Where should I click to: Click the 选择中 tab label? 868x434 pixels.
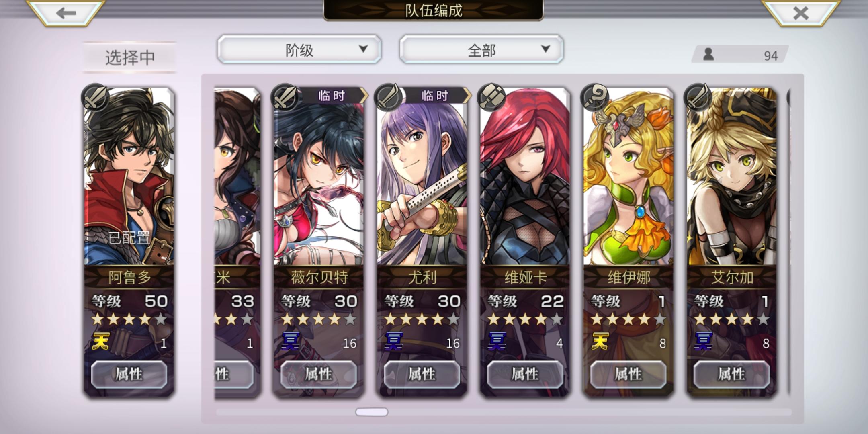point(130,57)
